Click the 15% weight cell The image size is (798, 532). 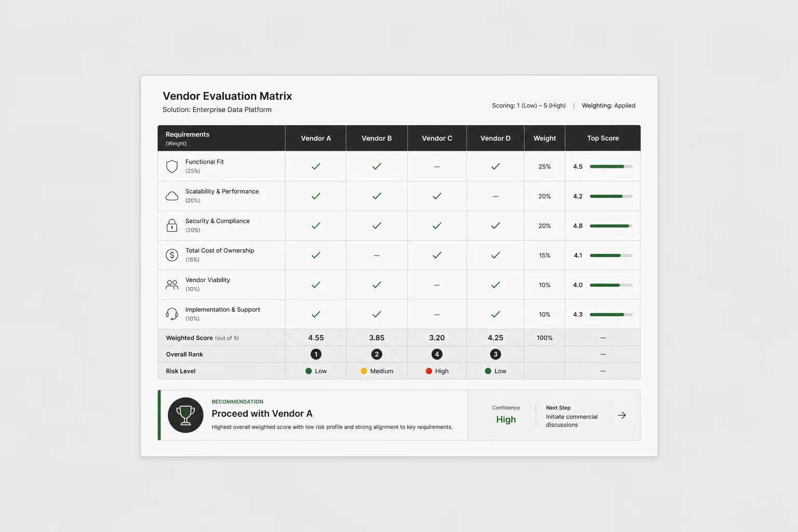[544, 256]
